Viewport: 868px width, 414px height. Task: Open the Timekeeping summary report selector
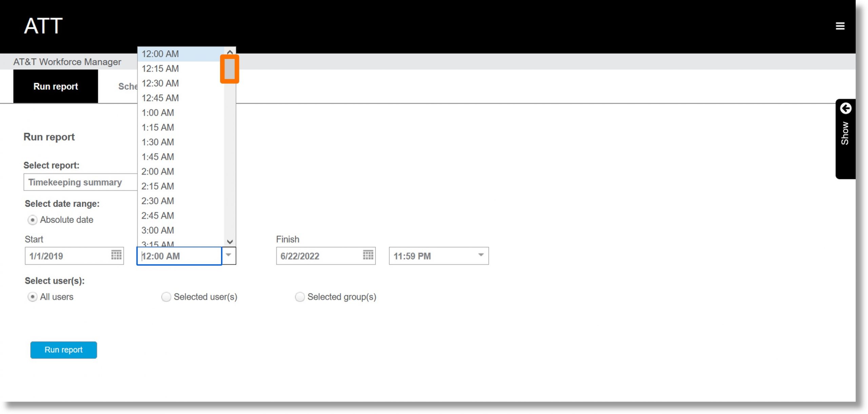pos(80,182)
